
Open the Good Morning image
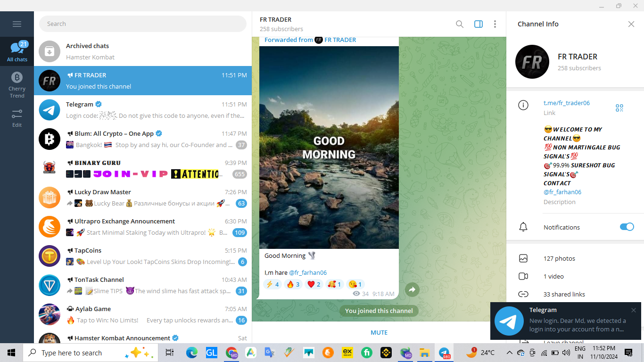329,148
